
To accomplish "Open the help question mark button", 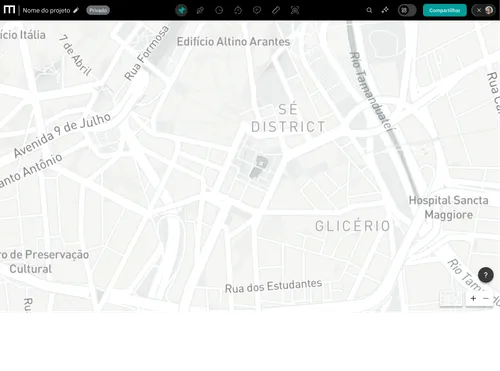I will [x=486, y=275].
